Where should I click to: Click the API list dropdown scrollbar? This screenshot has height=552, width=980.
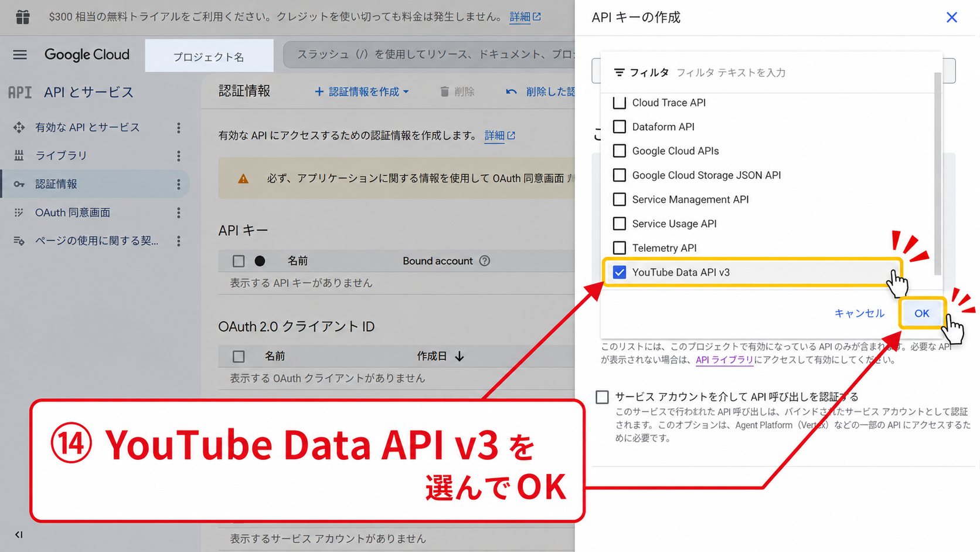pyautogui.click(x=938, y=174)
